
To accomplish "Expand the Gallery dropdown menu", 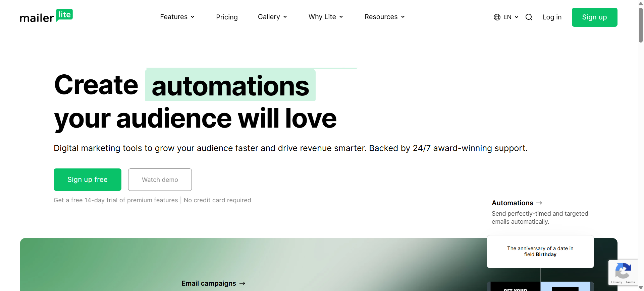I will (x=272, y=17).
